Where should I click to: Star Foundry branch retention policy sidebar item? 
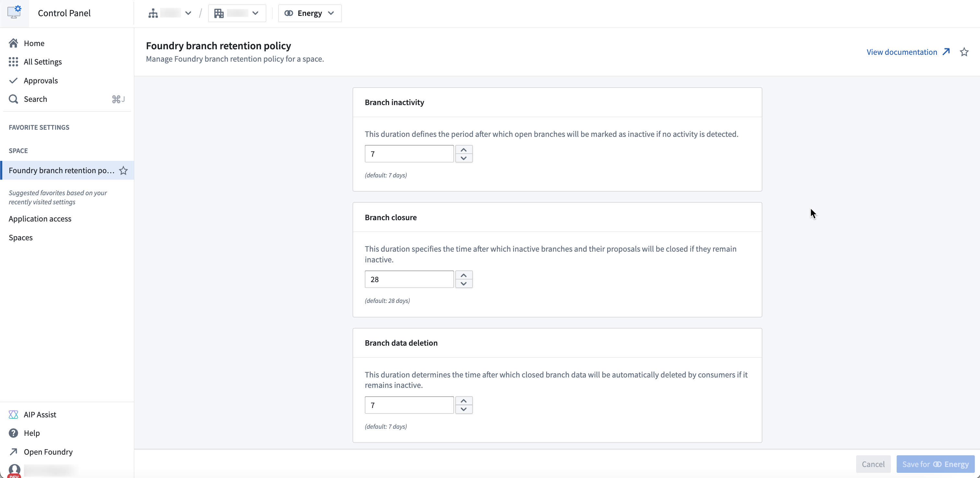(x=123, y=171)
